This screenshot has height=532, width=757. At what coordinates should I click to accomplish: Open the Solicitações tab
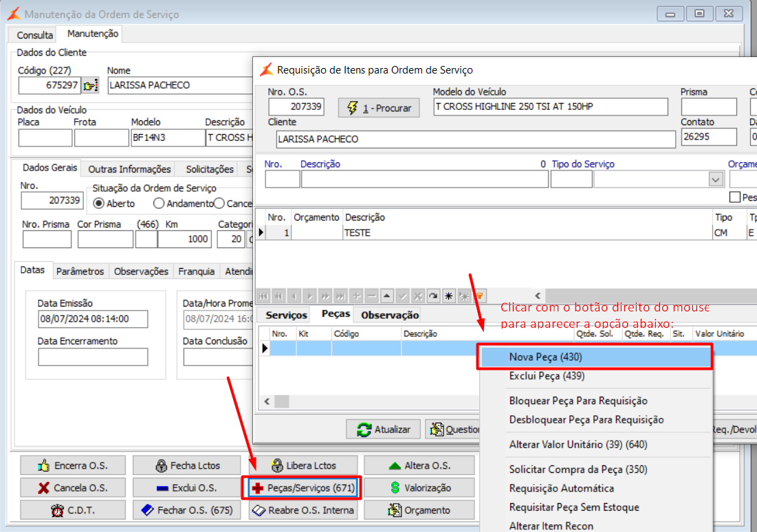click(210, 170)
